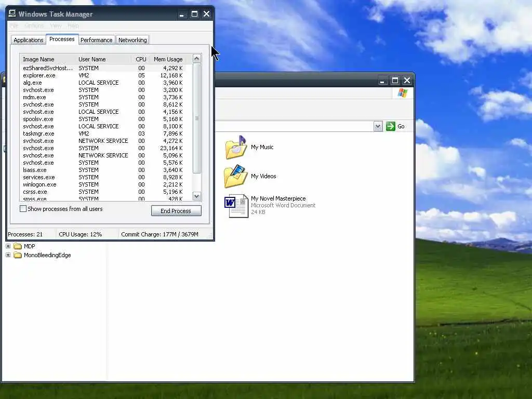Enable Show processes from all users checkbox
The width and height of the screenshot is (532, 399).
23,209
